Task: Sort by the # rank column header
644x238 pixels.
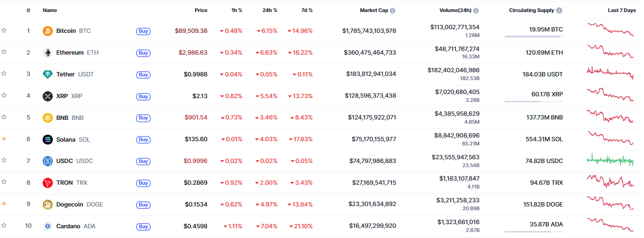Action: (28, 10)
